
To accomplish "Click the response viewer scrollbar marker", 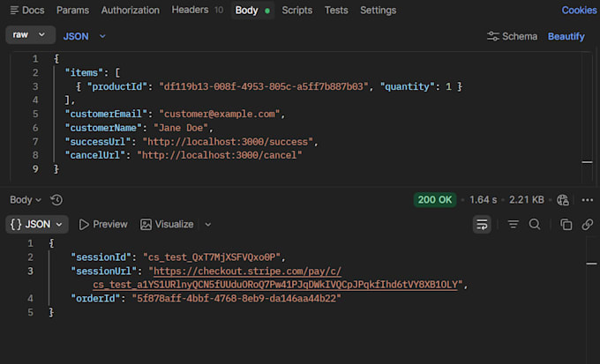I will point(591,264).
